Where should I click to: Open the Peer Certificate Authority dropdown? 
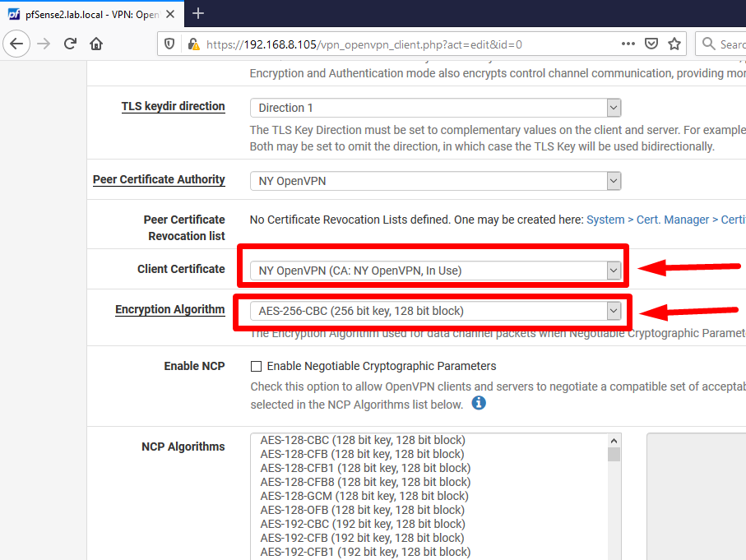tap(435, 181)
